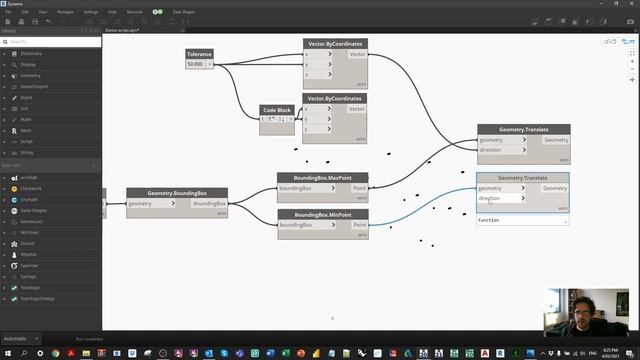Click the Undo toolbar icon
The height and width of the screenshot is (360, 640).
point(49,21)
